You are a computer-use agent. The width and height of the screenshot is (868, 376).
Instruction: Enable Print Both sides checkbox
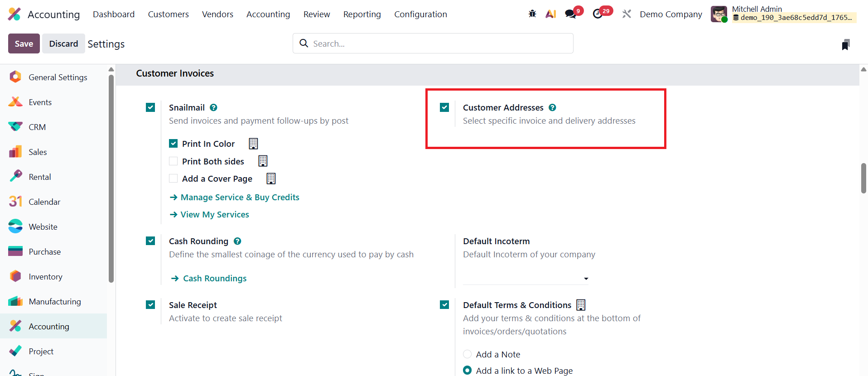tap(173, 161)
